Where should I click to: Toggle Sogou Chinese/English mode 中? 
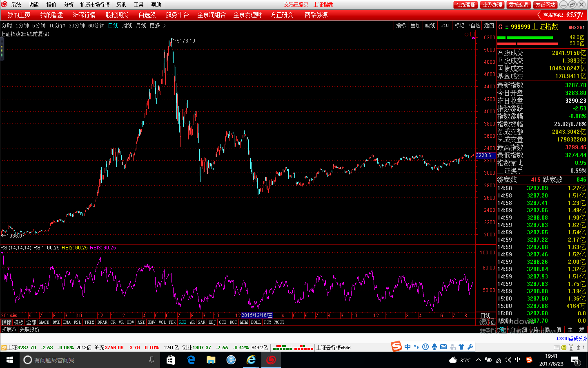point(408,347)
